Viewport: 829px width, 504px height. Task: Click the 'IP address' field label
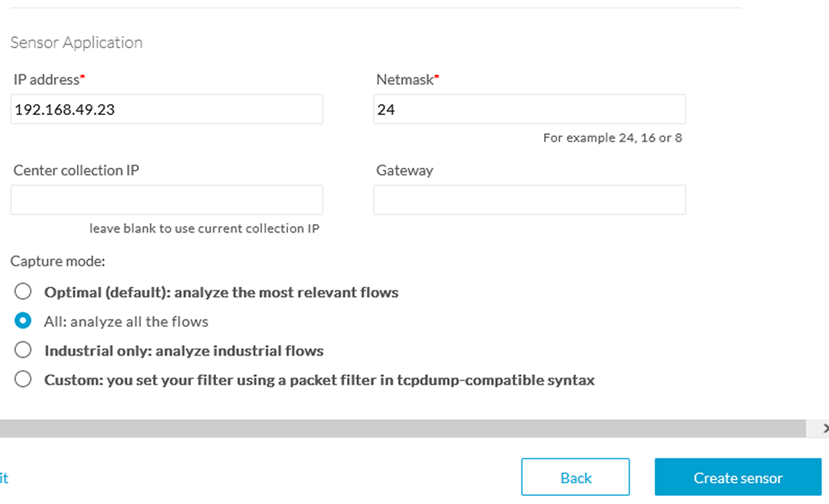coord(46,80)
